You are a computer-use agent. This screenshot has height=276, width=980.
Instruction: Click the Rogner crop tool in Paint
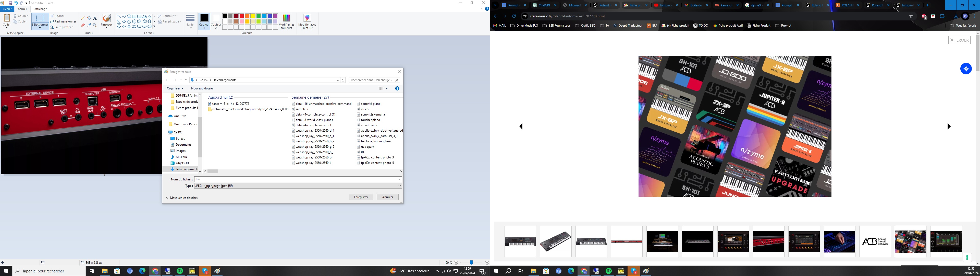click(x=57, y=16)
